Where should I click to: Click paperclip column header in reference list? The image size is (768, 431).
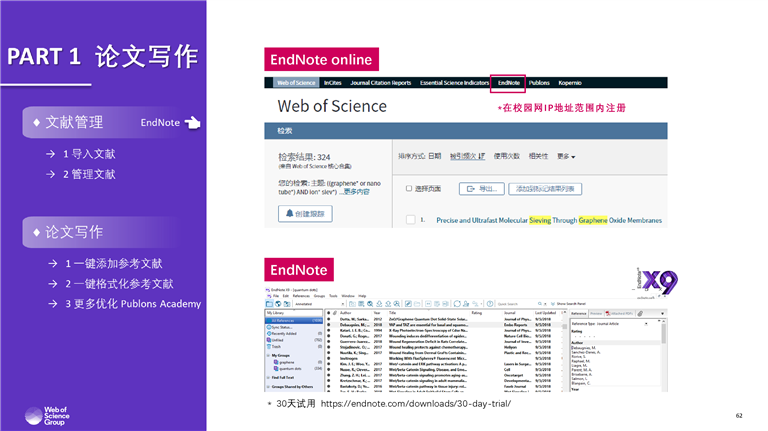[335, 312]
